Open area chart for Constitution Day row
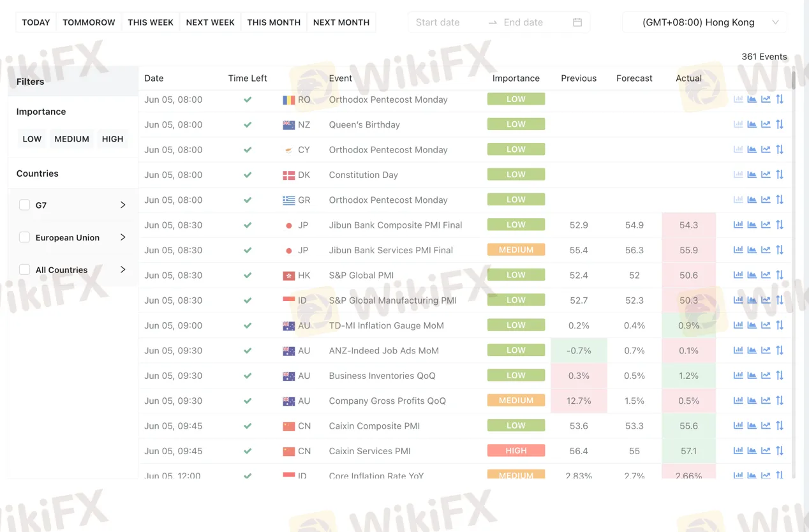This screenshot has width=809, height=532. point(752,175)
